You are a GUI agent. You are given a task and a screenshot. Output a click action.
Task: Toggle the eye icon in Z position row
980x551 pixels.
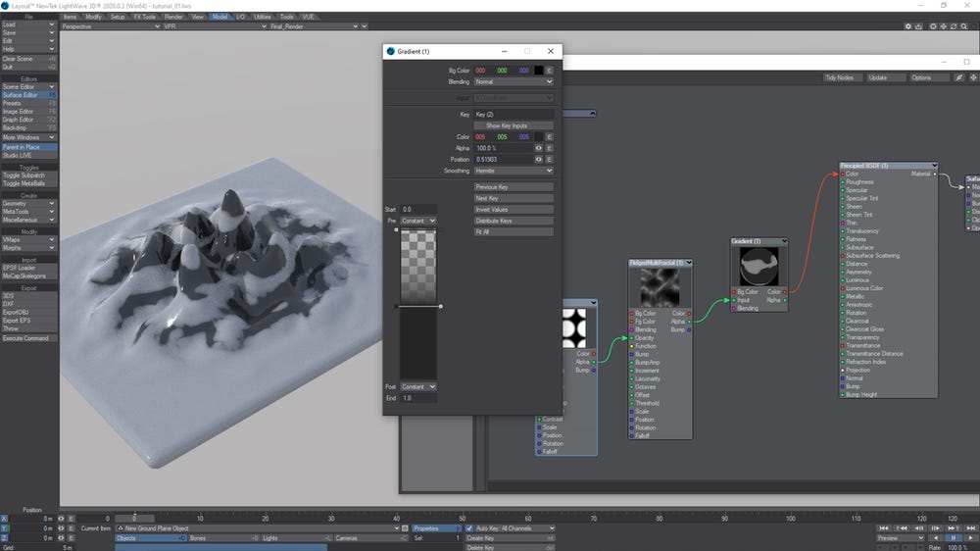coord(61,538)
